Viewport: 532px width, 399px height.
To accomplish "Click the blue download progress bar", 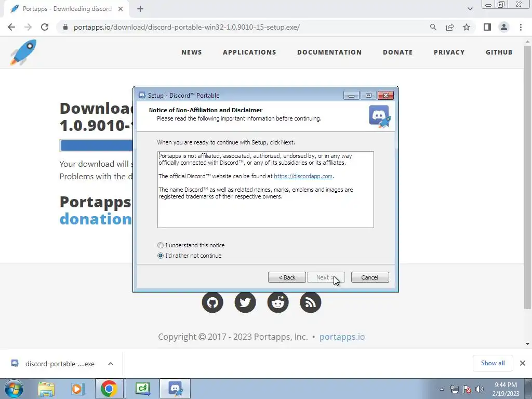I will coord(97,145).
